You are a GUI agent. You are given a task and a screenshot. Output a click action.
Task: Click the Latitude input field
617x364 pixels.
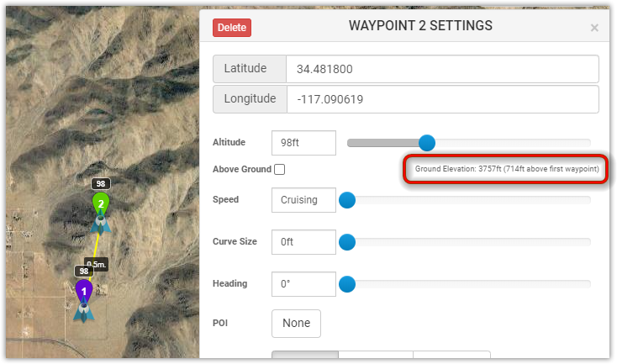(442, 69)
